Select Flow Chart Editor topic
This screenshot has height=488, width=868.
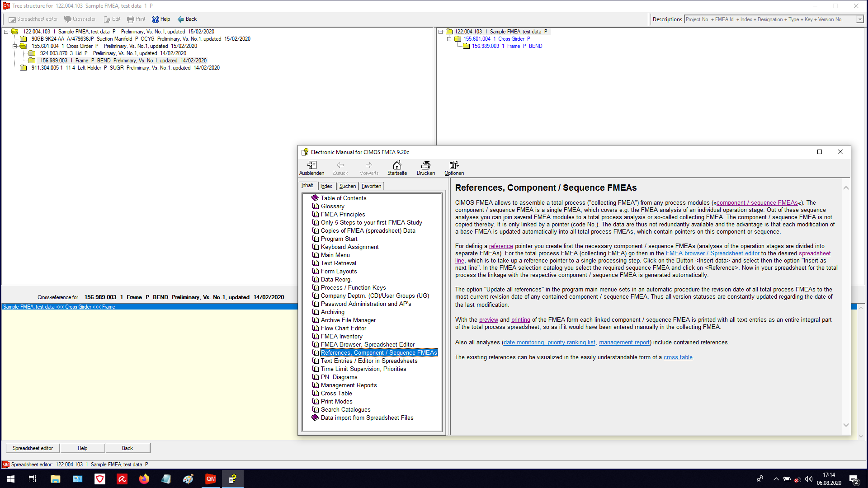click(343, 328)
